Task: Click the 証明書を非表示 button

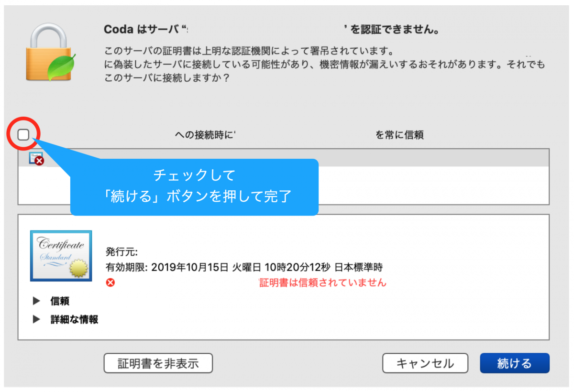Action: (x=158, y=363)
